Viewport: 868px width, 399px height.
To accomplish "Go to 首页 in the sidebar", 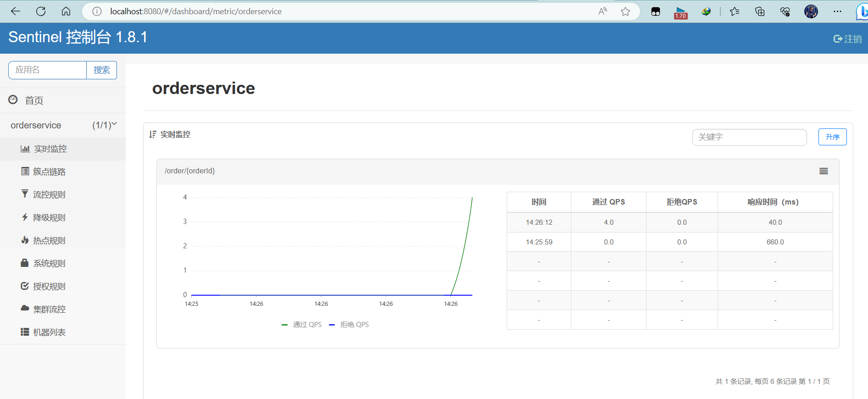I will (x=34, y=100).
